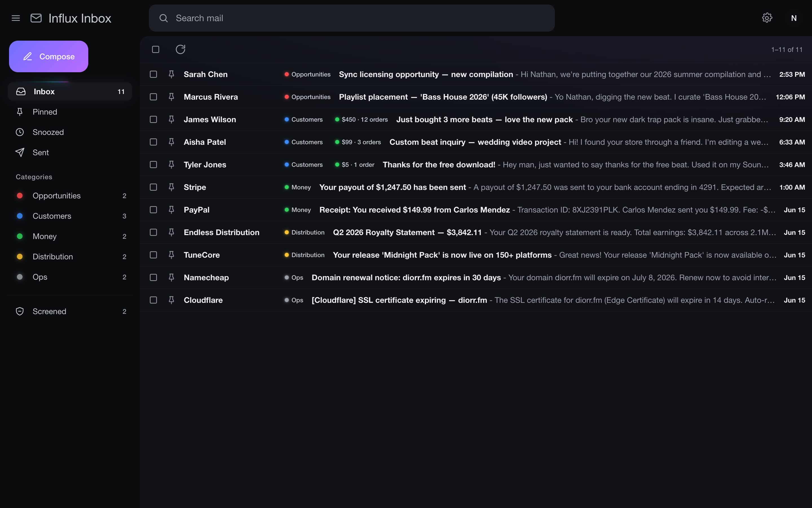Pin the Sarah Chen email
812x508 pixels.
pyautogui.click(x=171, y=74)
